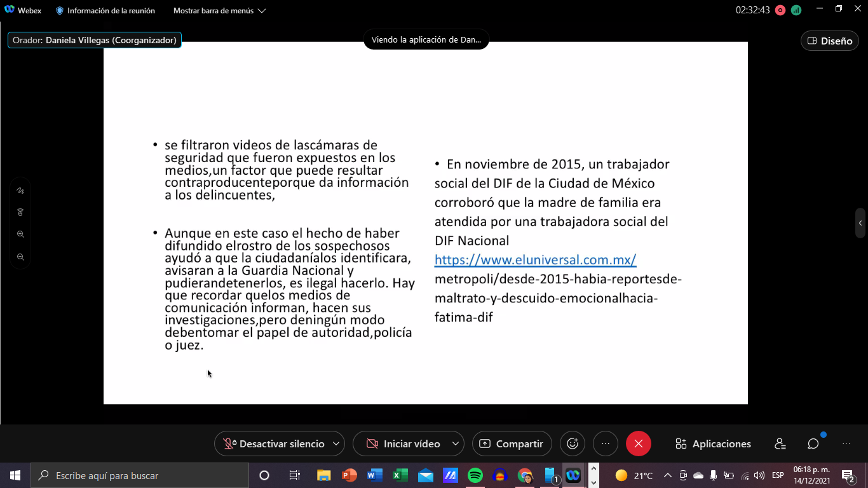Open the headphones app on taskbar
This screenshot has height=488, width=868.
pyautogui.click(x=500, y=475)
